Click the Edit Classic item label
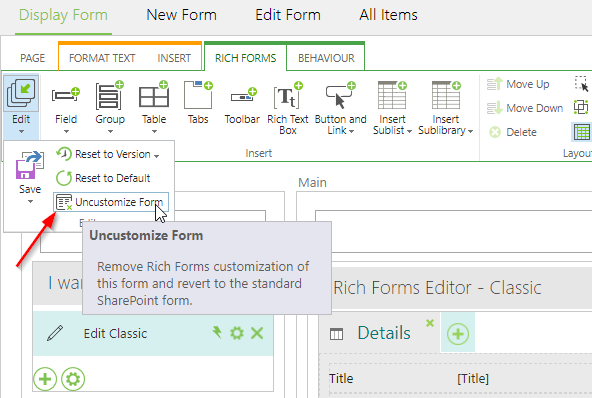The width and height of the screenshot is (592, 398). (x=115, y=333)
